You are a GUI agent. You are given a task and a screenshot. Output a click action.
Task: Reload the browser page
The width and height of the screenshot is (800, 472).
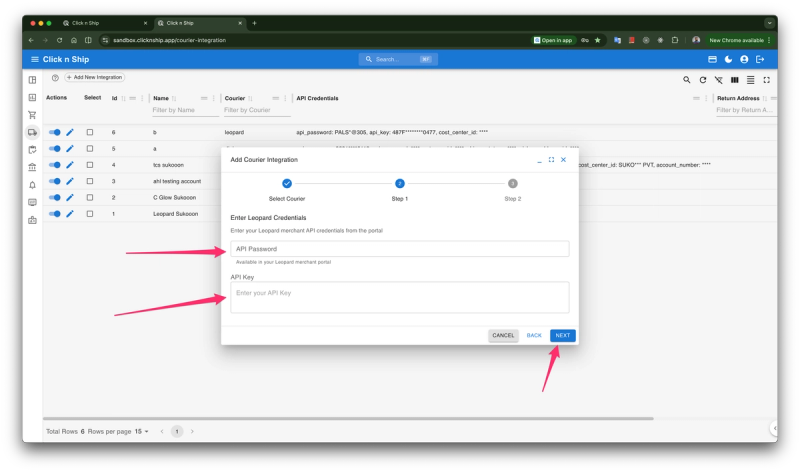(x=59, y=40)
